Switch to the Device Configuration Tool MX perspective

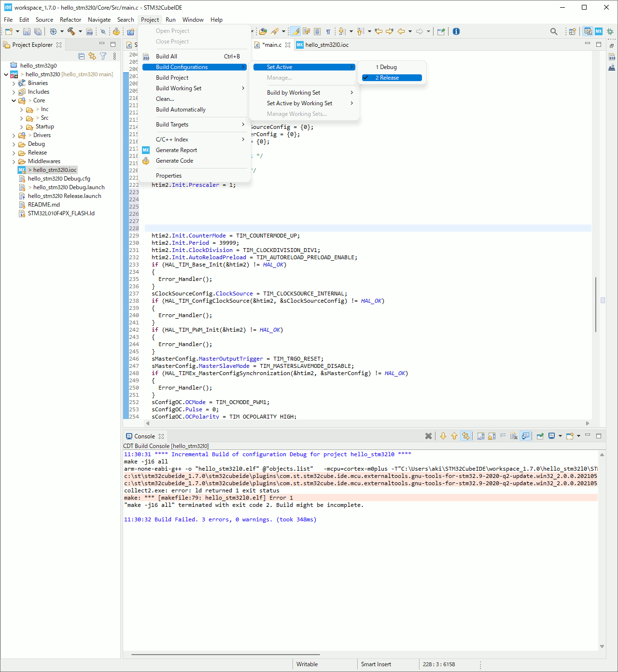pos(599,31)
